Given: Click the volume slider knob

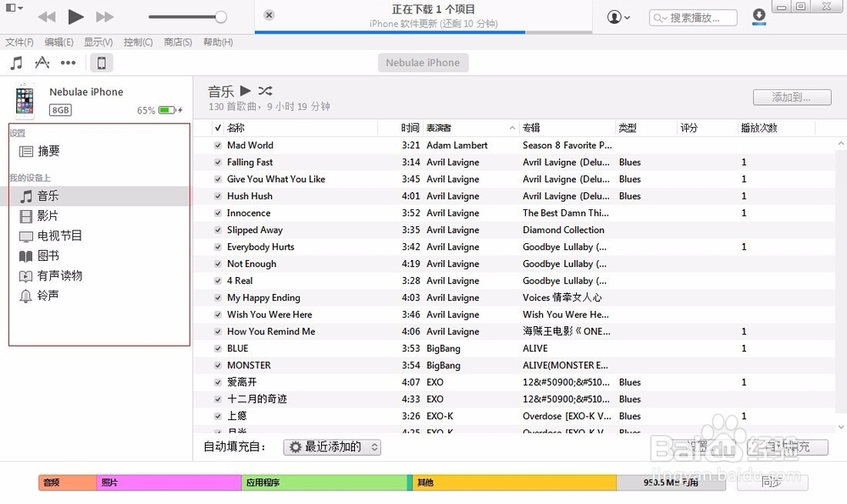Looking at the screenshot, I should coord(221,17).
